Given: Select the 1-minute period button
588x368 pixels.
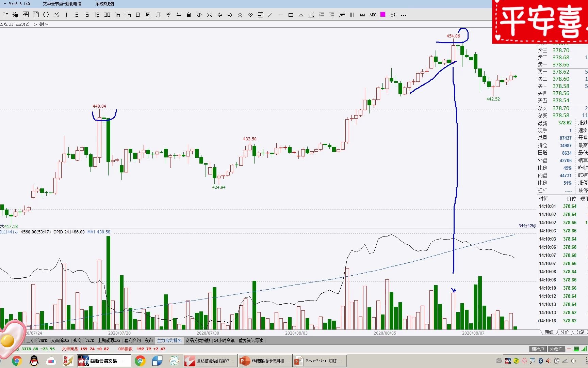Looking at the screenshot, I should point(66,15).
